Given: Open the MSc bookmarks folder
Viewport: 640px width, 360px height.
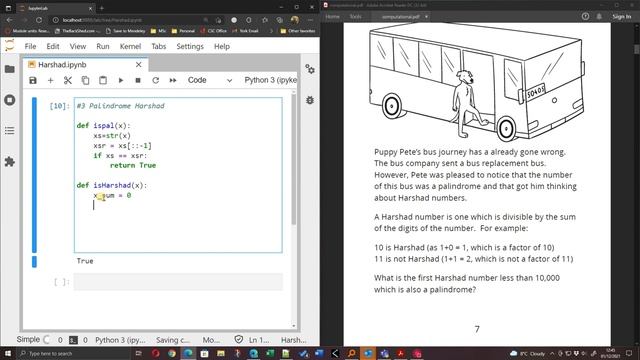Looking at the screenshot, I should coord(158,31).
